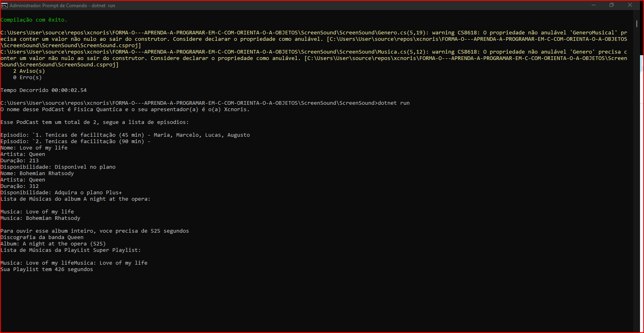Image resolution: width=644 pixels, height=333 pixels.
Task: Click the title text 'Administrador: Prompt de Comando - dotnet run'
Action: (x=62, y=6)
